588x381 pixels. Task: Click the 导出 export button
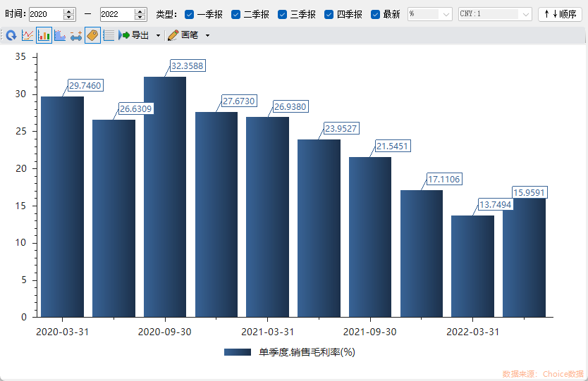(134, 35)
